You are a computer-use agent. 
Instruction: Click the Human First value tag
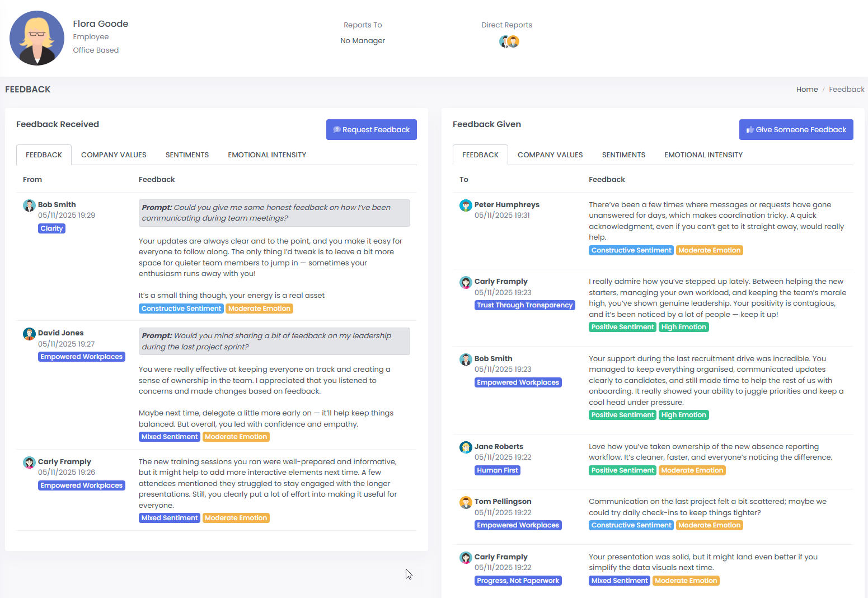pyautogui.click(x=497, y=470)
